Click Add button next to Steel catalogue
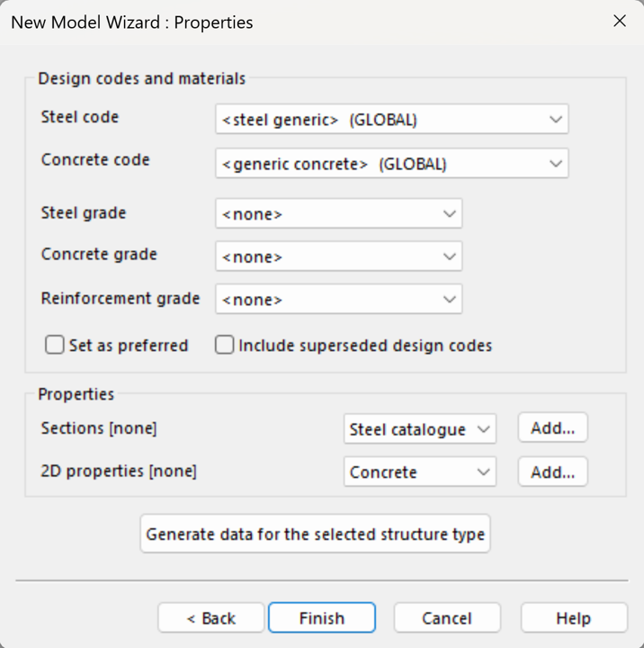Image resolution: width=644 pixels, height=648 pixels. coord(552,428)
